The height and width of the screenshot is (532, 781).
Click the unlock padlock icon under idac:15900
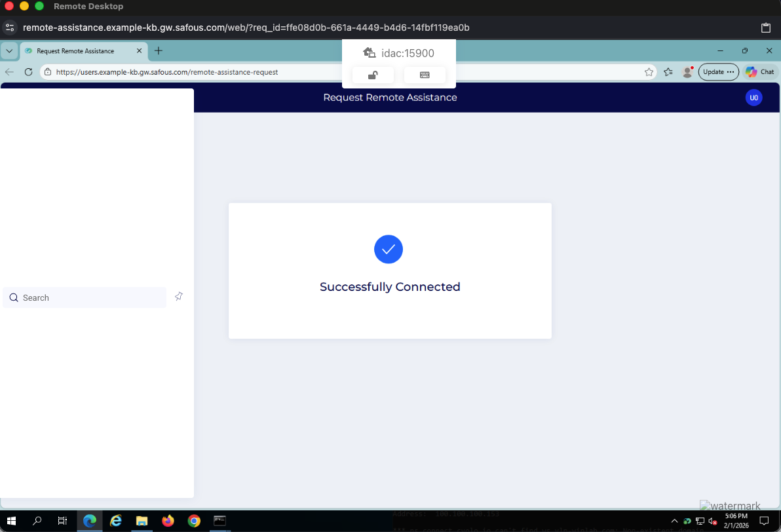pos(373,75)
